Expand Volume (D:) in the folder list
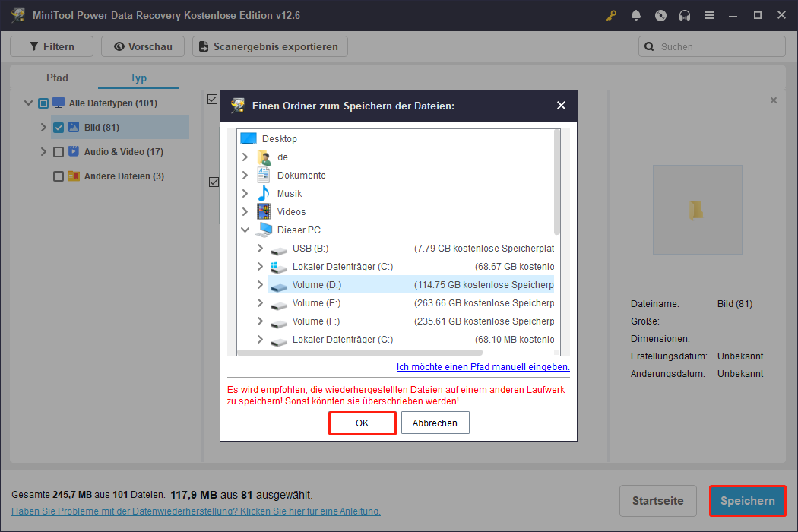 pyautogui.click(x=259, y=284)
